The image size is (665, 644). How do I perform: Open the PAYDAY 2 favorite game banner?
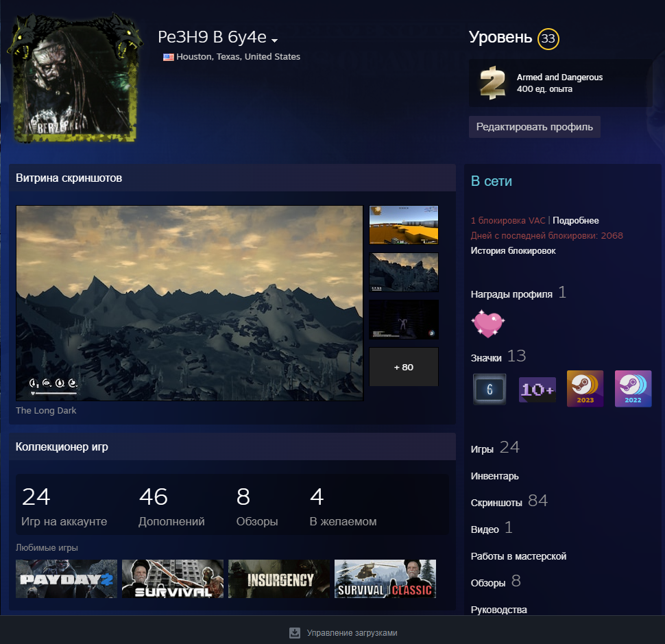66,579
